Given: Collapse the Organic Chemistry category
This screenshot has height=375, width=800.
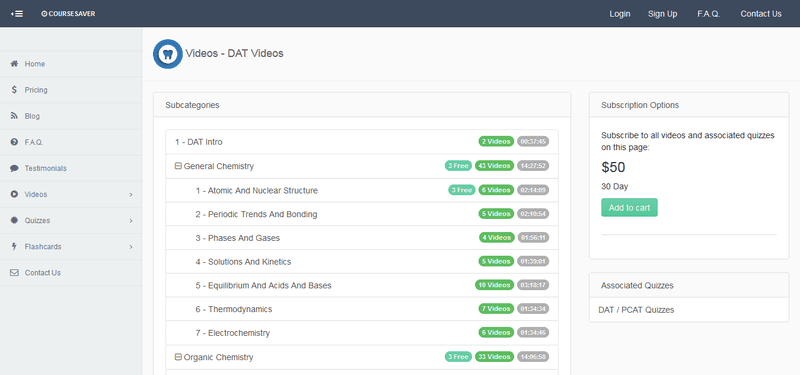Looking at the screenshot, I should [x=178, y=357].
